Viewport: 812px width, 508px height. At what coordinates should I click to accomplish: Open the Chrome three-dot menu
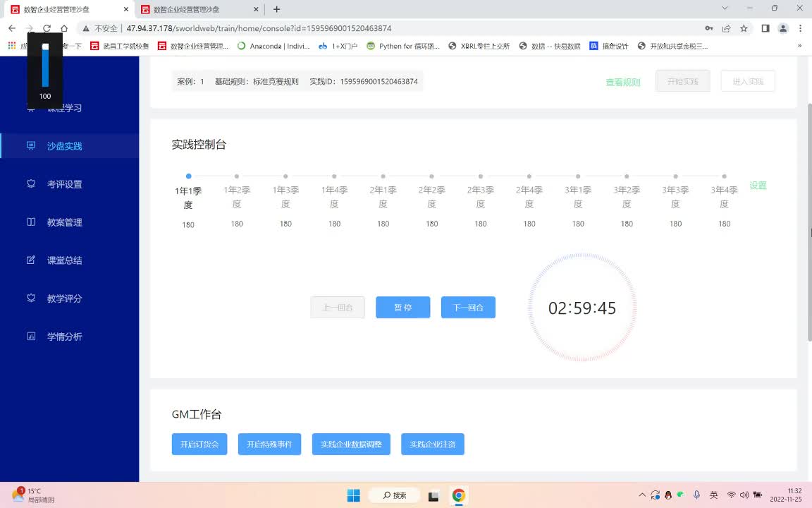point(800,28)
